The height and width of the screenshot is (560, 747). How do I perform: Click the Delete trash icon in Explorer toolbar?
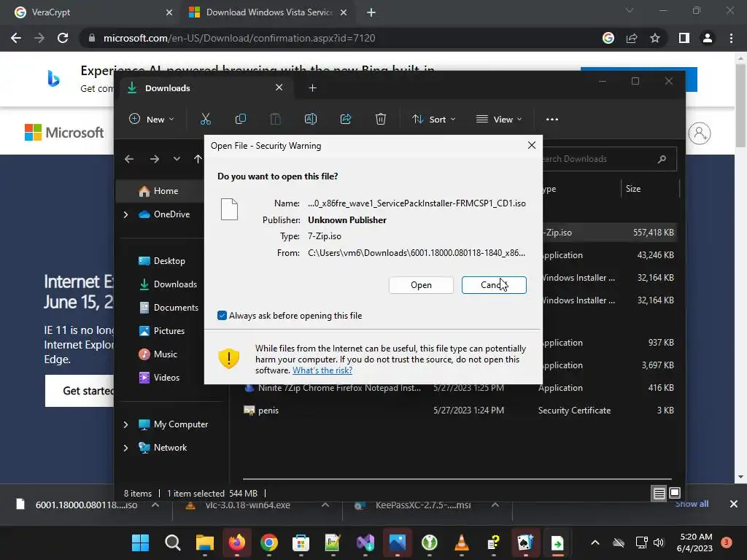(x=381, y=119)
